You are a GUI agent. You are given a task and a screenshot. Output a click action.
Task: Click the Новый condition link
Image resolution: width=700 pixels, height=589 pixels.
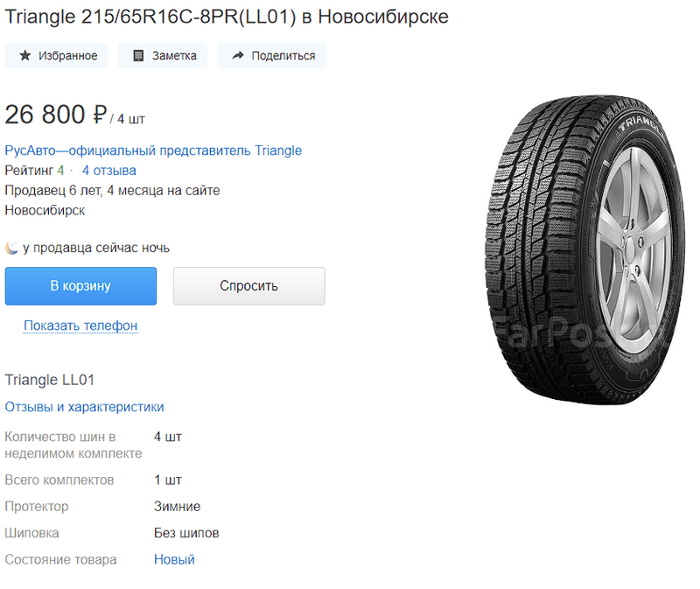(174, 559)
